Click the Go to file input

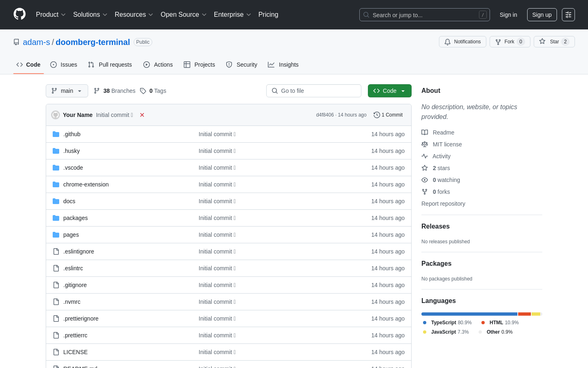(x=314, y=91)
